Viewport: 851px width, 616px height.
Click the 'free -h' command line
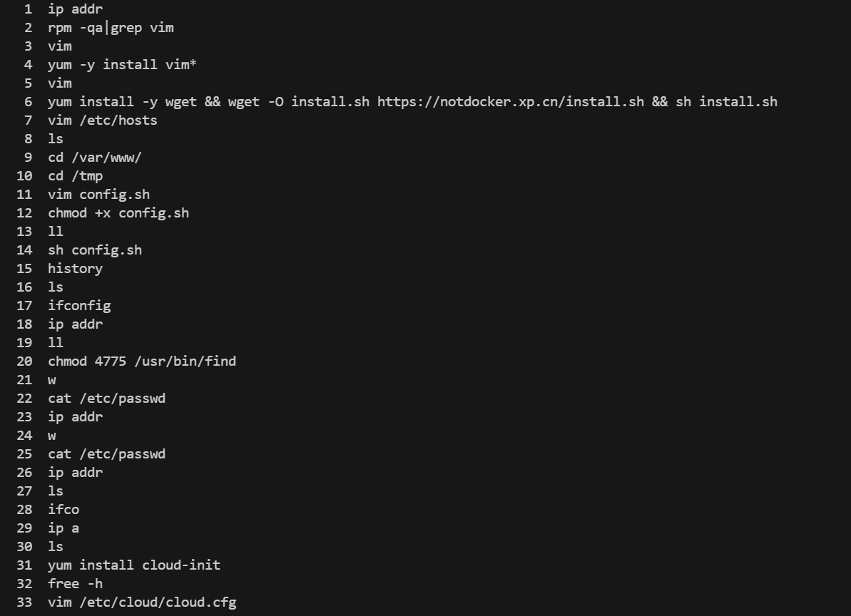click(76, 583)
